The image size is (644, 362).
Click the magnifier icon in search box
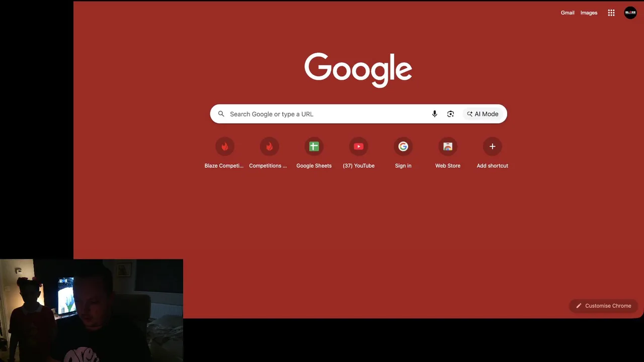(221, 114)
